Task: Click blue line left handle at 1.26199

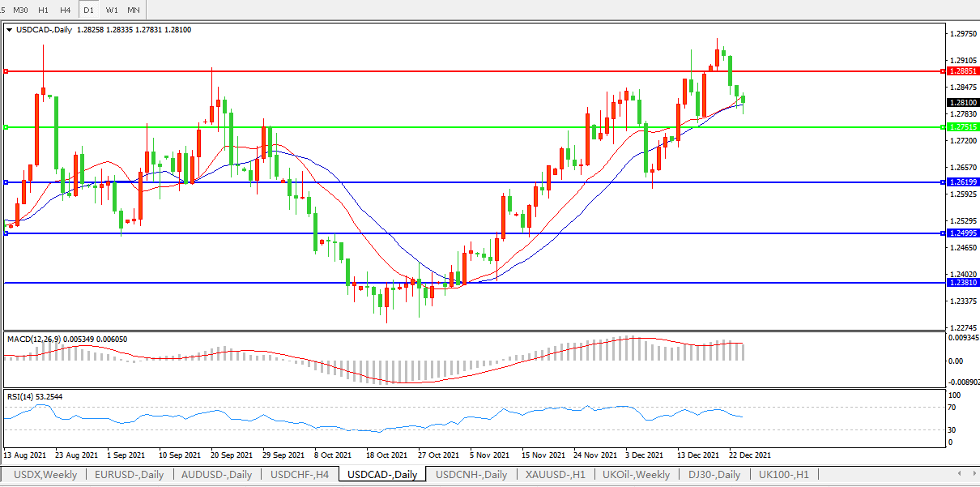Action: 6,182
